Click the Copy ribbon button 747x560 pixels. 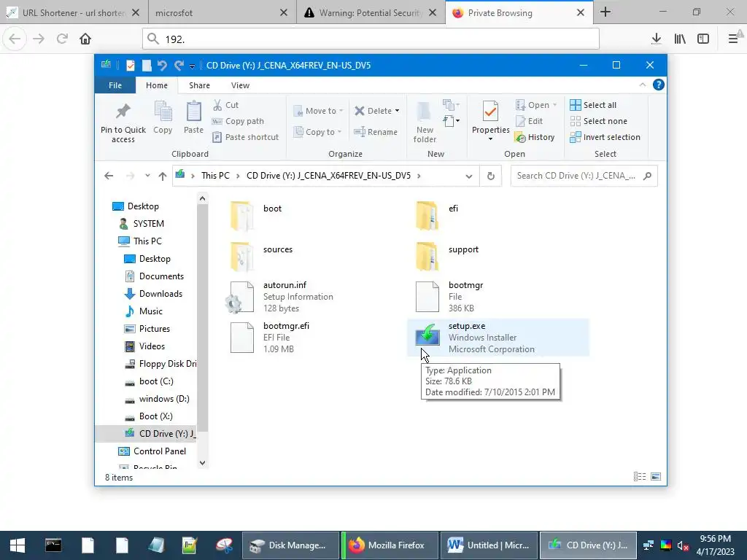pos(163,117)
